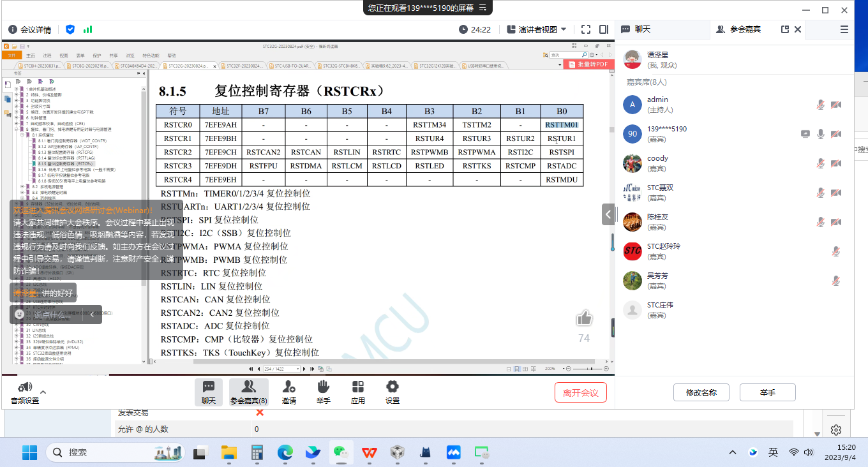
Task: Open 会议详情 meeting details
Action: 30,29
